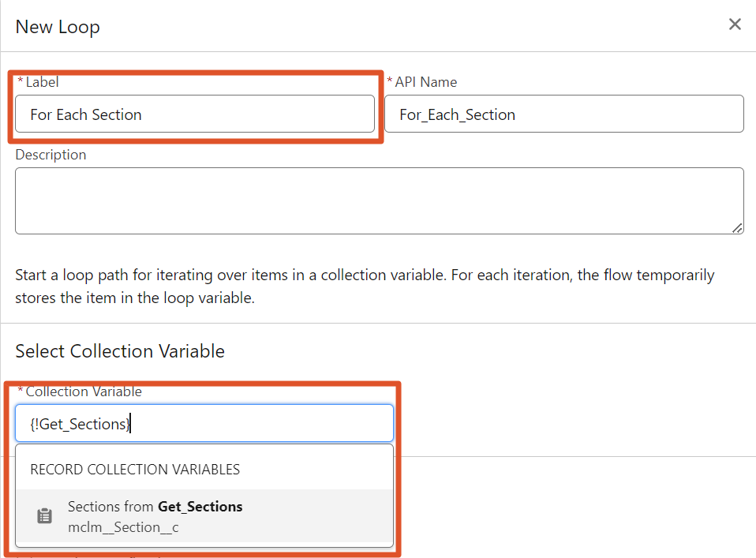
Task: Click the Select Collection Variable section heading
Action: tap(120, 350)
